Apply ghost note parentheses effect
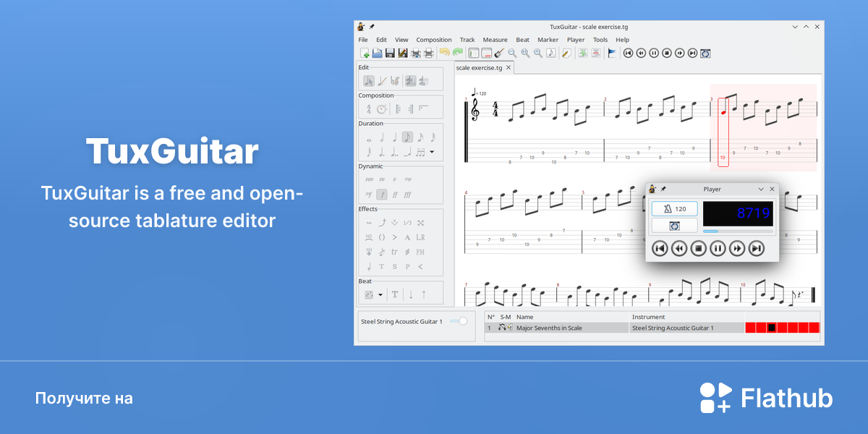 [382, 237]
